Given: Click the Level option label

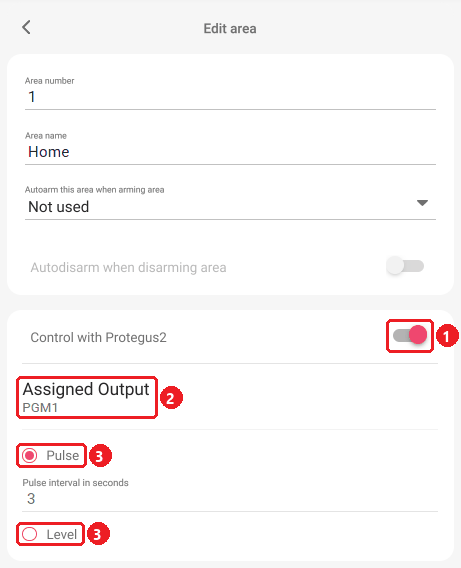Looking at the screenshot, I should [62, 534].
